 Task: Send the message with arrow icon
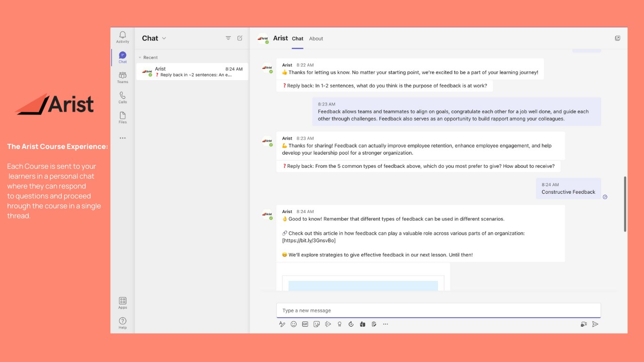[595, 324]
